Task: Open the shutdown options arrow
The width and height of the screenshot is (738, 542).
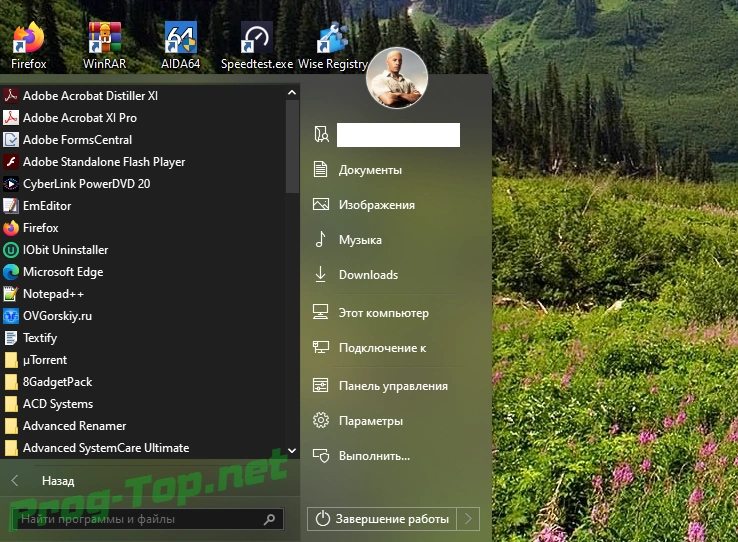Action: pos(468,518)
